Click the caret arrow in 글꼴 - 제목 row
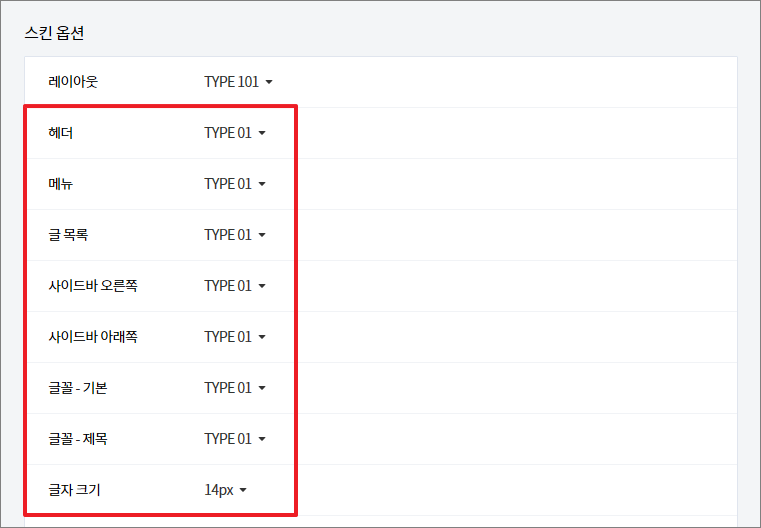Image resolution: width=761 pixels, height=528 pixels. 262,439
